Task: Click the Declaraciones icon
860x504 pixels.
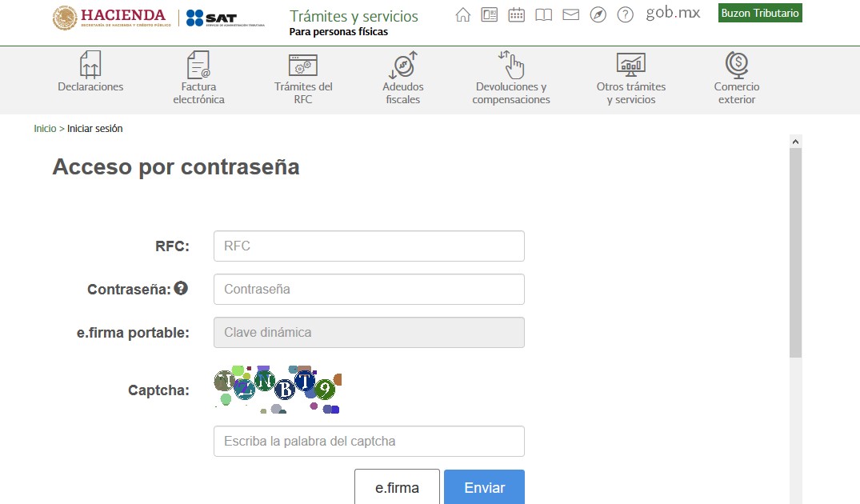Action: (x=90, y=64)
